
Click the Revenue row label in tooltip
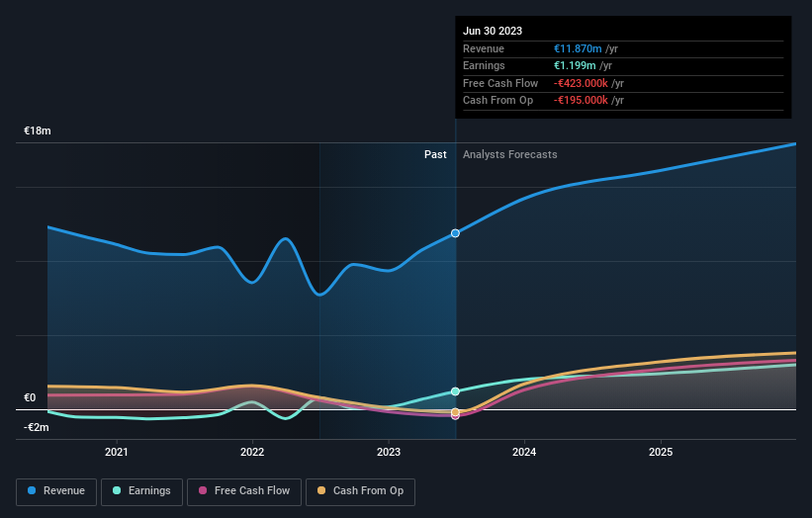point(484,48)
